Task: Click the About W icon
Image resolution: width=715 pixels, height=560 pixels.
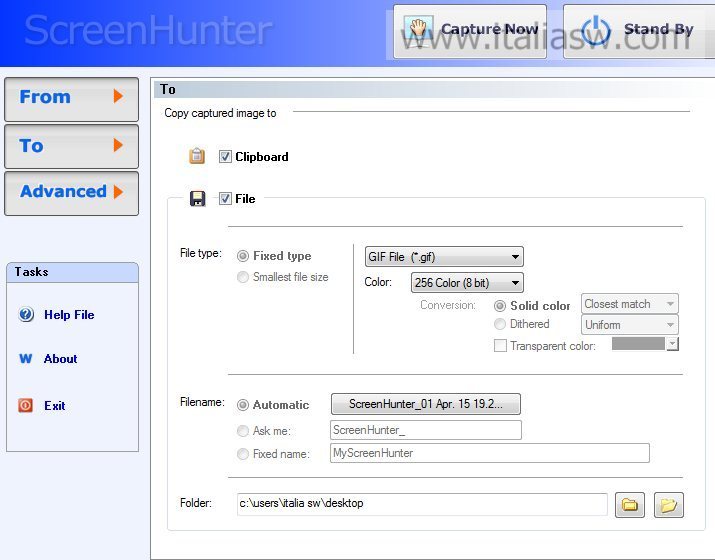Action: click(26, 358)
